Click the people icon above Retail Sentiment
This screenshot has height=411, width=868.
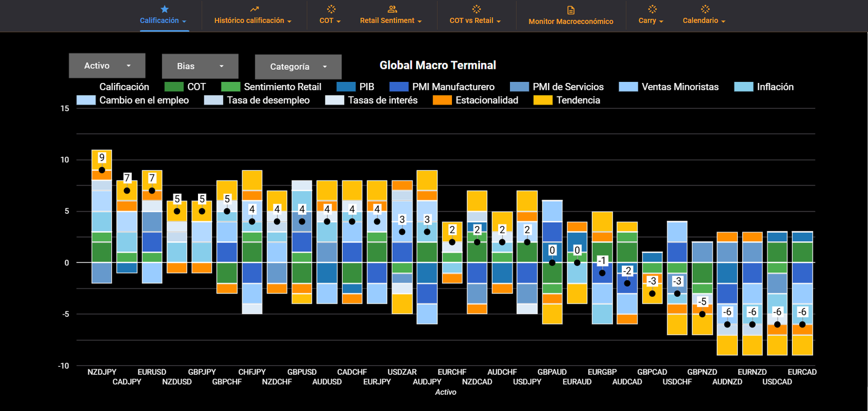coord(392,9)
